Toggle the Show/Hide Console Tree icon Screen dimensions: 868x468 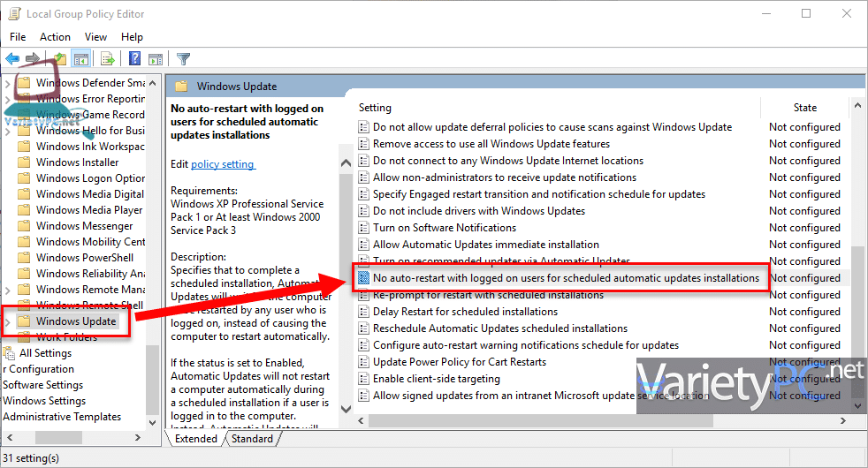click(81, 58)
